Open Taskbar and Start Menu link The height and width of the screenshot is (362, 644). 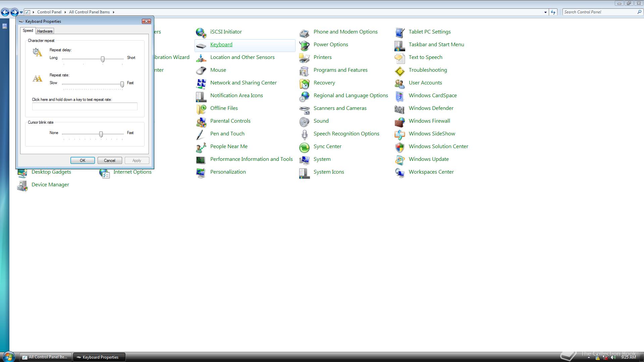[436, 44]
